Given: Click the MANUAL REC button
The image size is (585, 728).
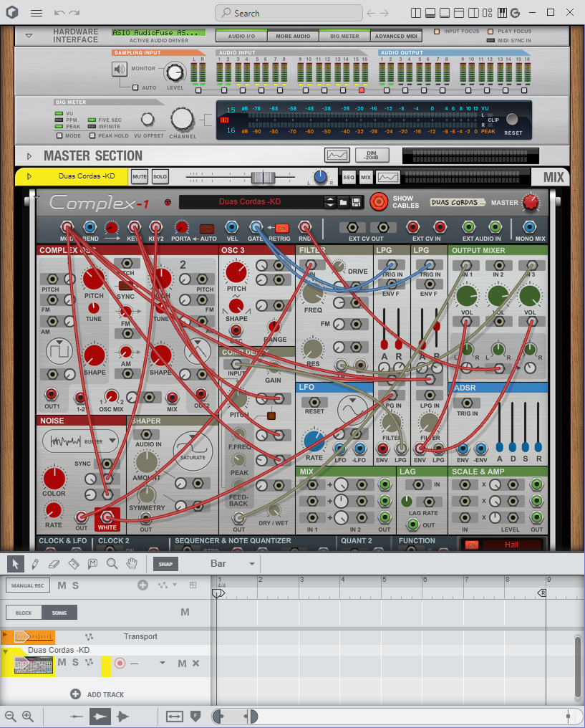Looking at the screenshot, I should [28, 585].
